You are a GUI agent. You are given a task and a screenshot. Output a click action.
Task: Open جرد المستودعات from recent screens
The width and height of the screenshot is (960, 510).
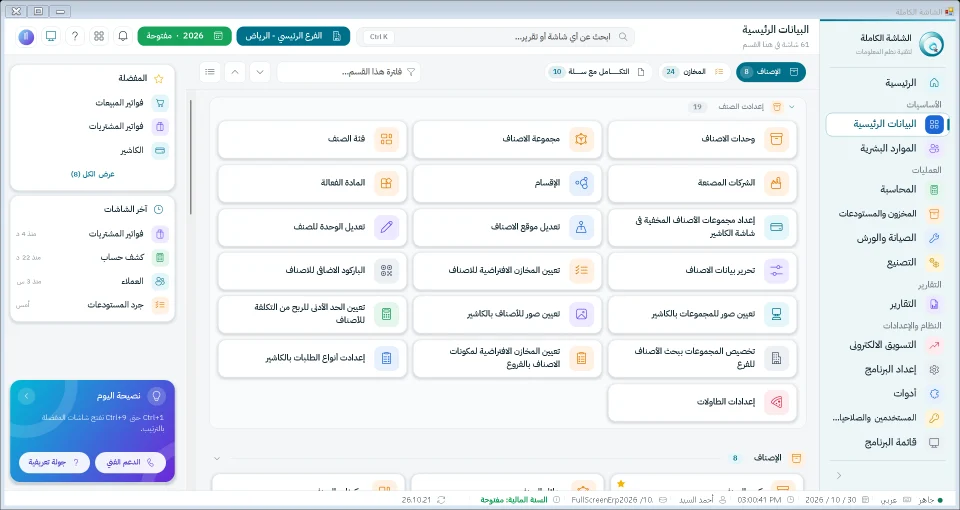[92, 305]
